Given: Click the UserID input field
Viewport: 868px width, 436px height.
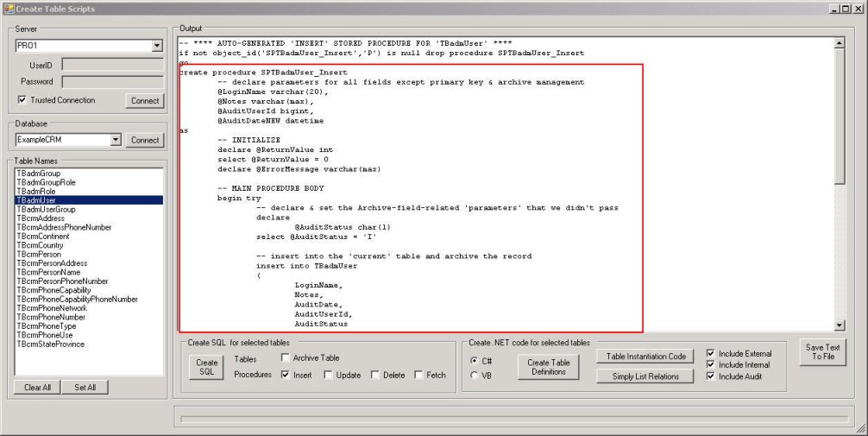Looking at the screenshot, I should pyautogui.click(x=112, y=65).
